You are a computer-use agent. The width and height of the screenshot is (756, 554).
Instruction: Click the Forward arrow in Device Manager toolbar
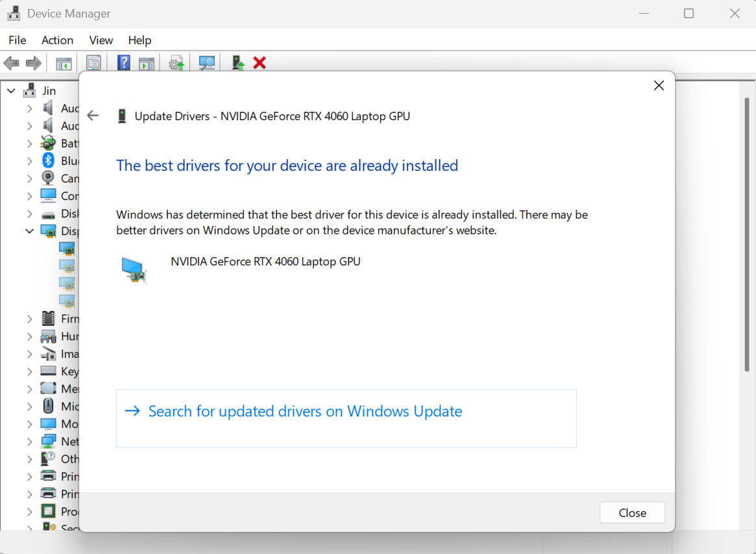click(x=33, y=63)
